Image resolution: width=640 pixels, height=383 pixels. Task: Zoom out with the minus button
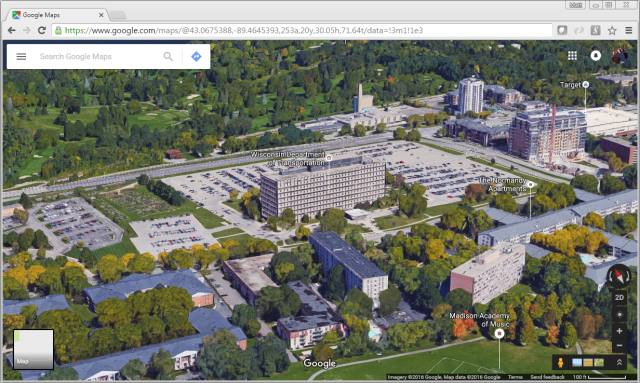pos(619,345)
